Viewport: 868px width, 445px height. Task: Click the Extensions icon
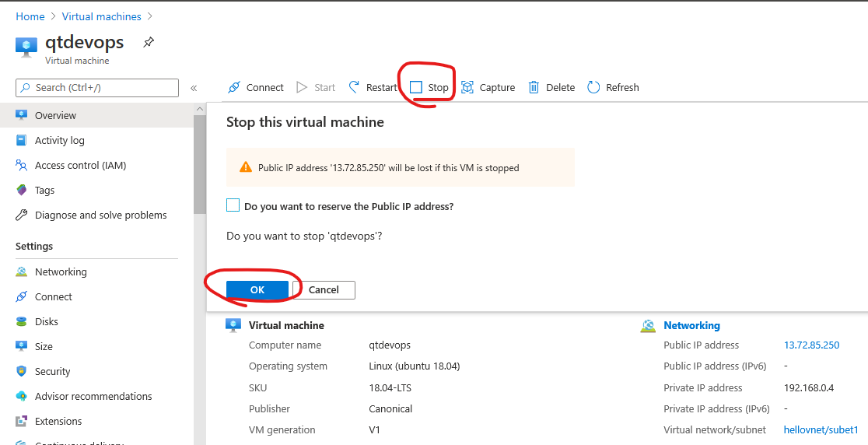tap(22, 421)
